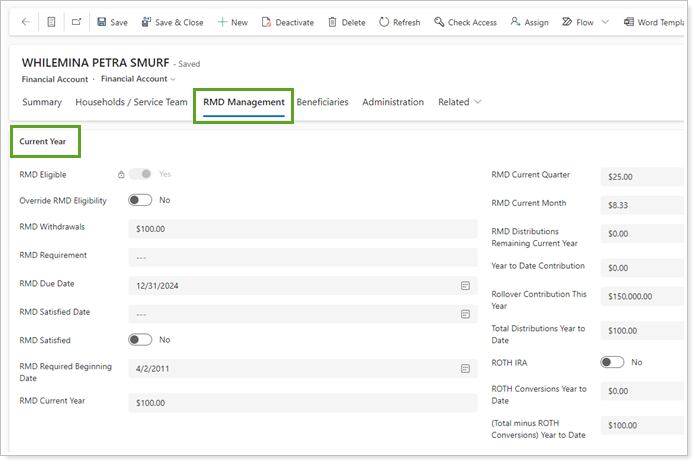
Task: Assign the record to another user
Action: [x=529, y=22]
